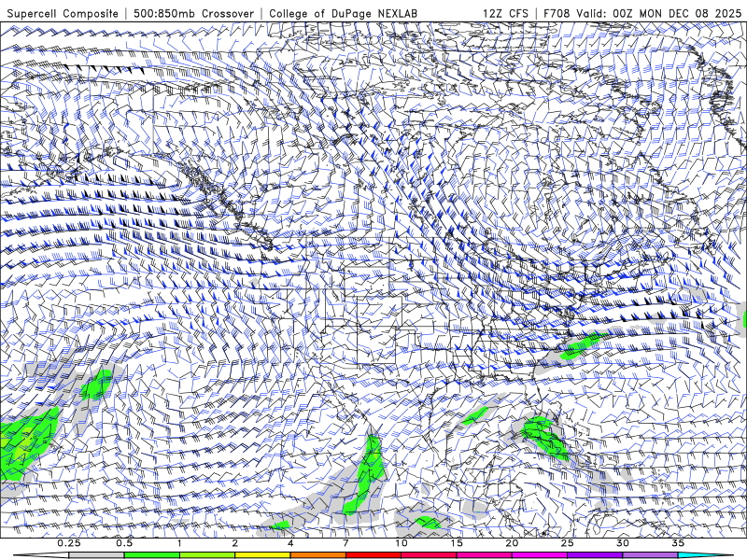
Task: Select the yellow 2–4 color bar segment
Action: tap(262, 555)
